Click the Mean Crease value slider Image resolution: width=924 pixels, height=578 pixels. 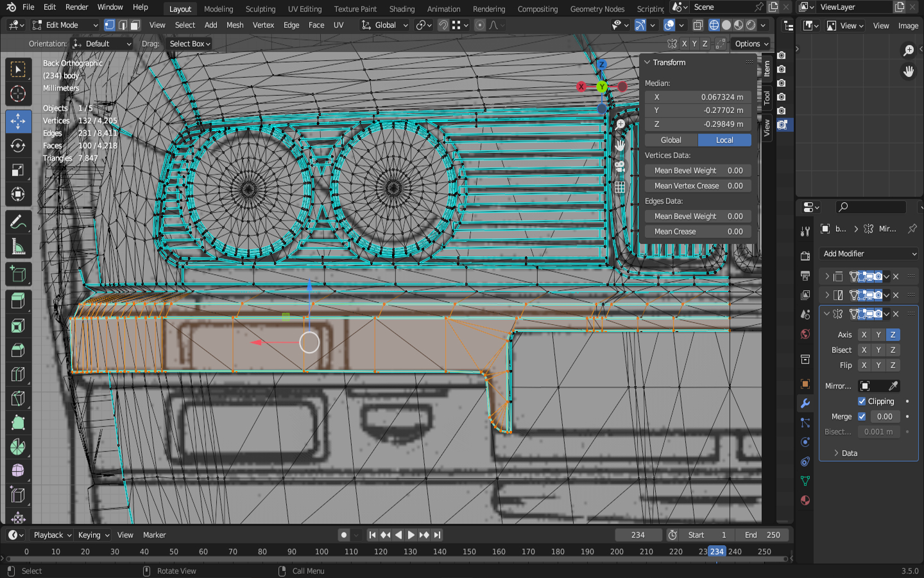698,232
